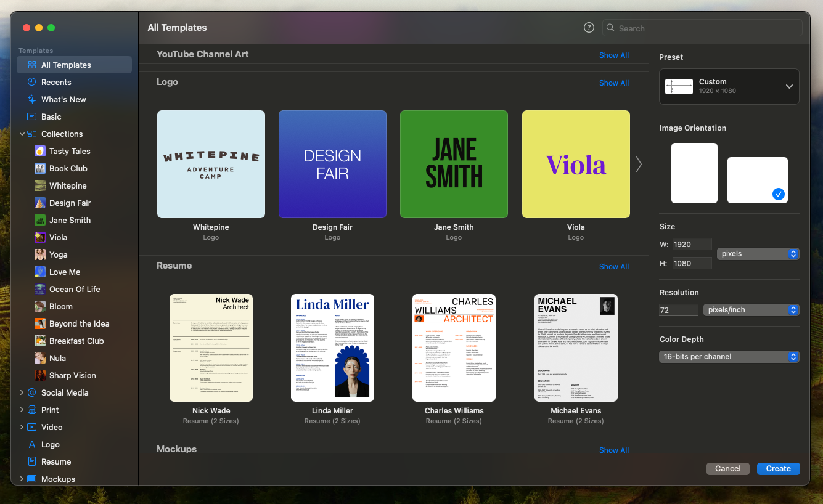Click the Social Media @ icon
The width and height of the screenshot is (823, 504).
(x=31, y=392)
